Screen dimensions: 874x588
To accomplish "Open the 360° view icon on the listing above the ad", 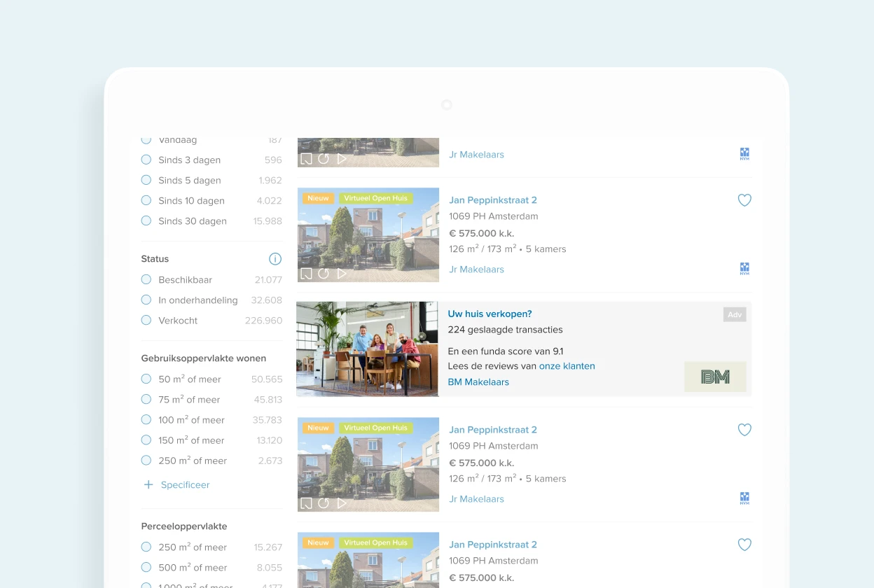I will [x=324, y=274].
